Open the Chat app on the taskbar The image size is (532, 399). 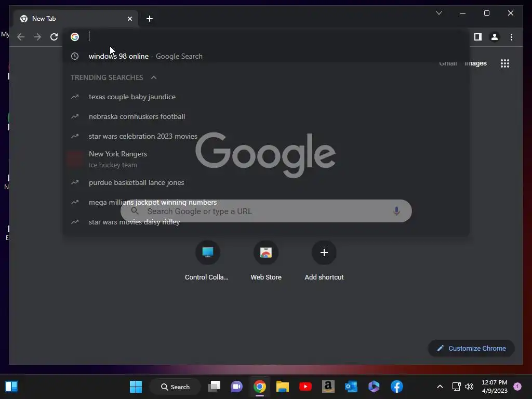pyautogui.click(x=236, y=387)
